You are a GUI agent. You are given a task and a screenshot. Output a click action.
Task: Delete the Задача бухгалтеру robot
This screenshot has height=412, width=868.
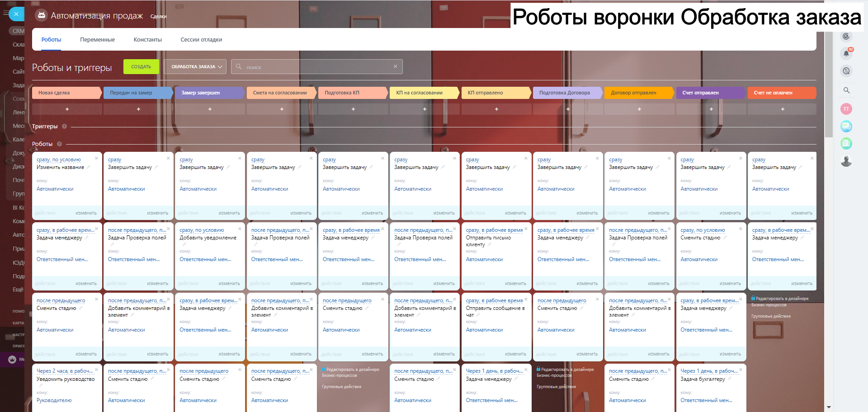(x=741, y=370)
